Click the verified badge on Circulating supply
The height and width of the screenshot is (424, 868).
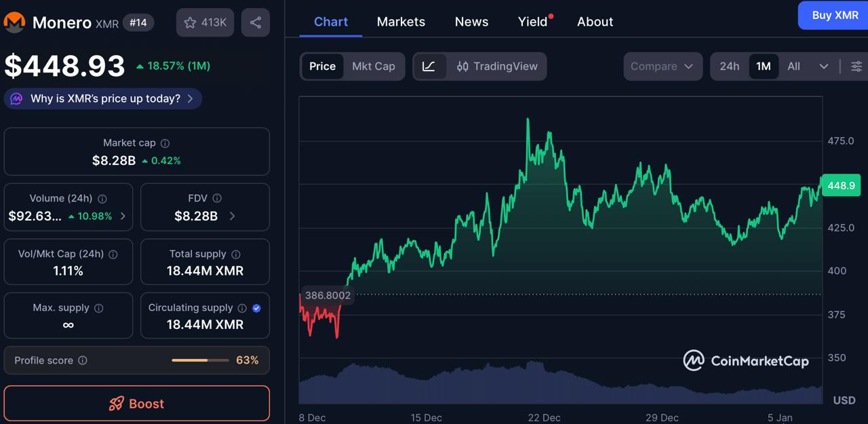pos(256,308)
